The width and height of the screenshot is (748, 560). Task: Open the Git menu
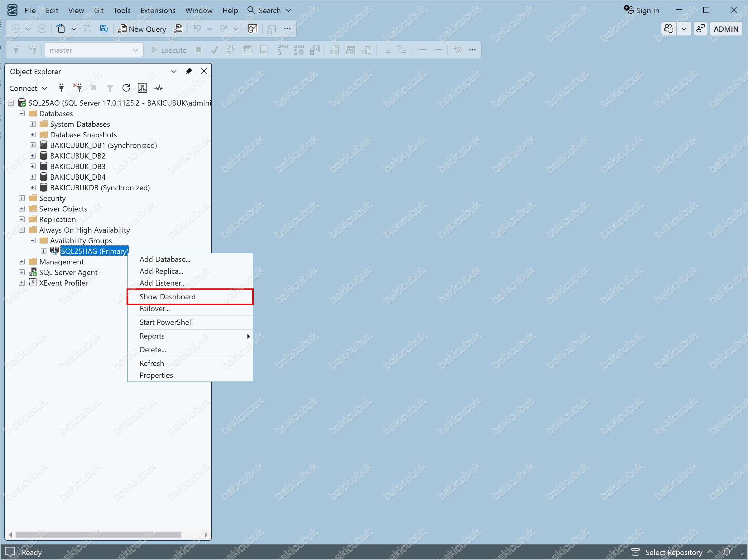(99, 11)
